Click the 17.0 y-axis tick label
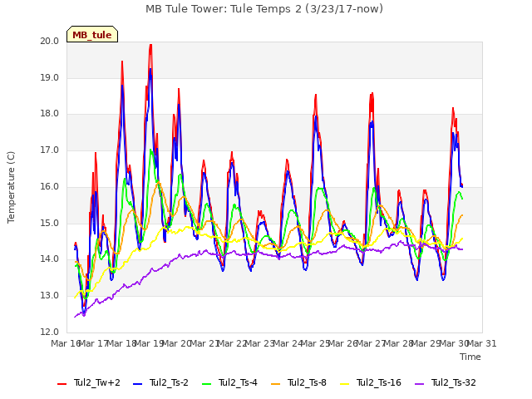The width and height of the screenshot is (532, 399). 50,150
